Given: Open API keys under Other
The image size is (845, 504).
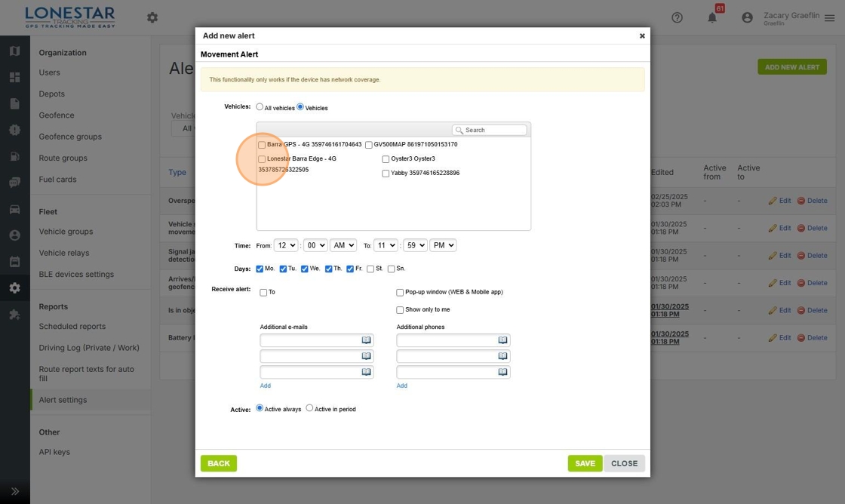Looking at the screenshot, I should (x=54, y=452).
